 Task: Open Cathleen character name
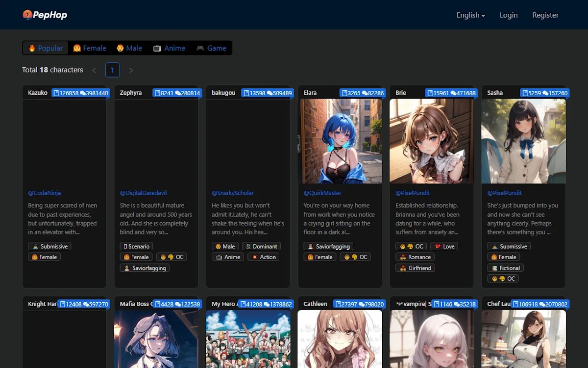point(316,304)
